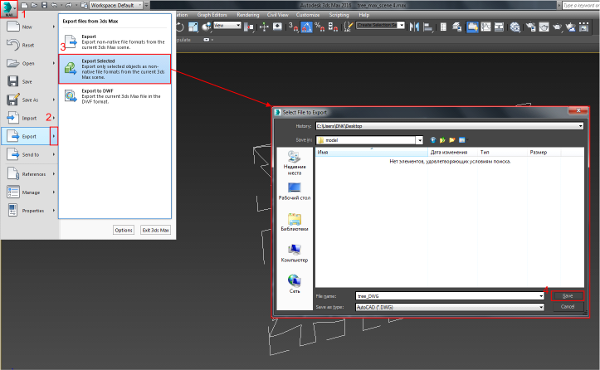Click the Open File icon in quick access toolbar
The image size is (600, 370).
pos(34,5)
